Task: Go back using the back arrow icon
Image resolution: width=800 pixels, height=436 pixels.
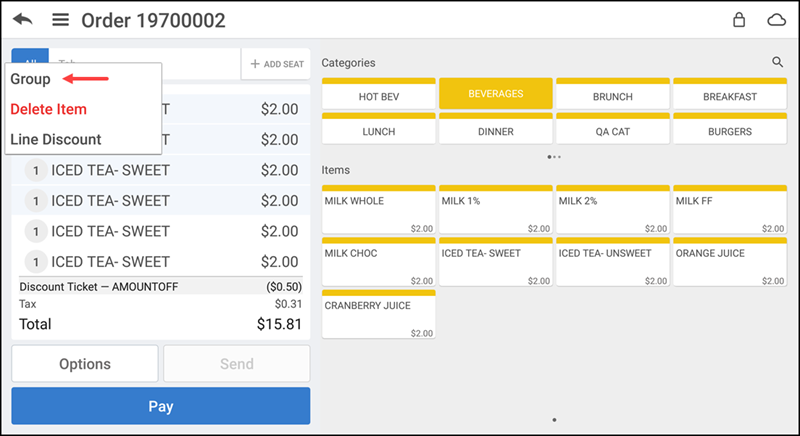Action: point(22,20)
